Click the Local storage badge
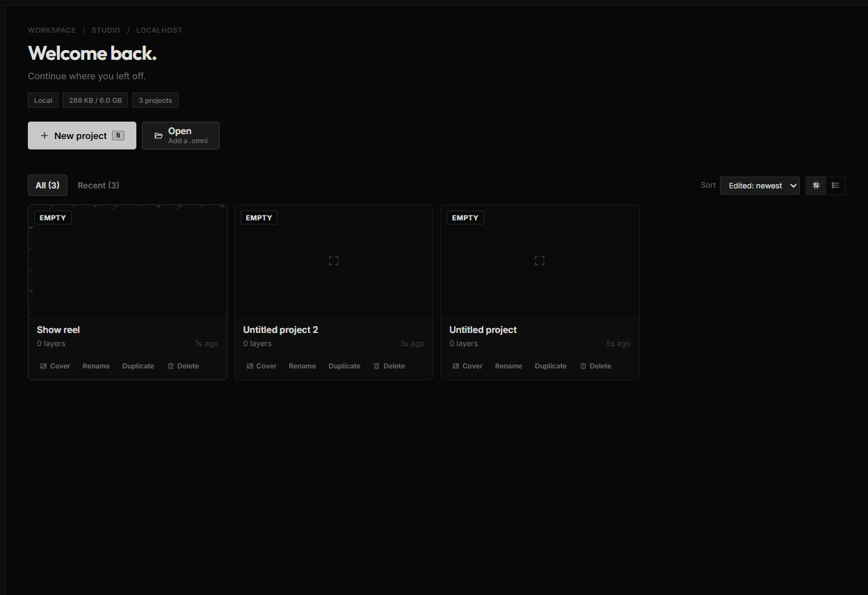Viewport: 868px width, 595px height. (43, 101)
